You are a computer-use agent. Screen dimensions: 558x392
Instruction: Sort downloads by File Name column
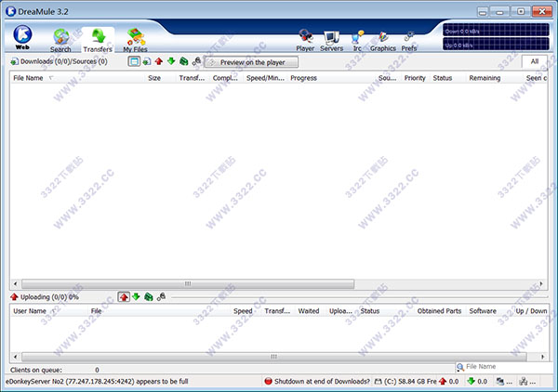tap(28, 78)
